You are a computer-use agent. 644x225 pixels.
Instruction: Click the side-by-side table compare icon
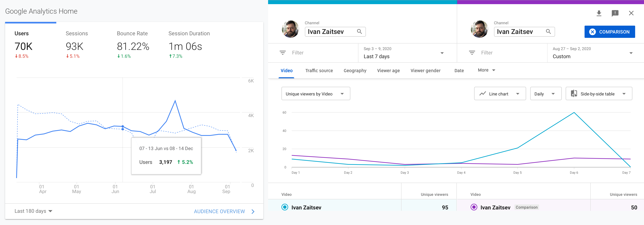pyautogui.click(x=574, y=94)
